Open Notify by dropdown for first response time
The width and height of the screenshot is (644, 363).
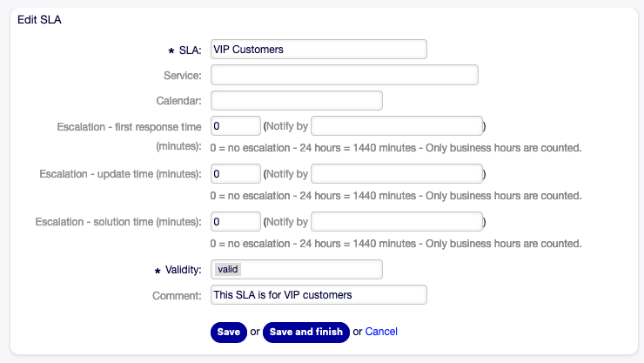tap(397, 125)
